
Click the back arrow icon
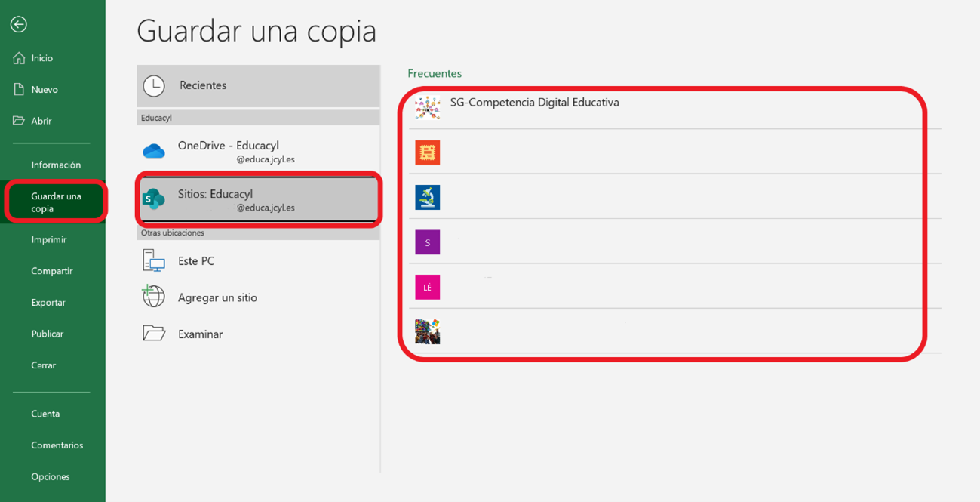tap(19, 25)
